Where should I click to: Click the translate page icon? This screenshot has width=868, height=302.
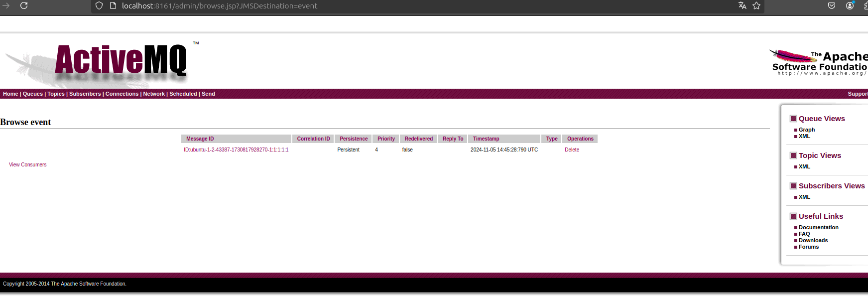tap(742, 5)
